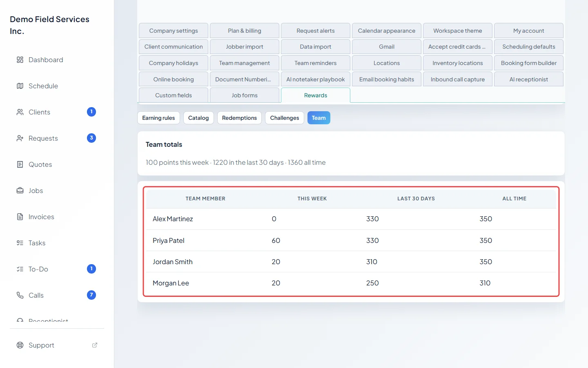Click Morgan Lee in the team table
Screen dimensions: 588x368
point(171,283)
